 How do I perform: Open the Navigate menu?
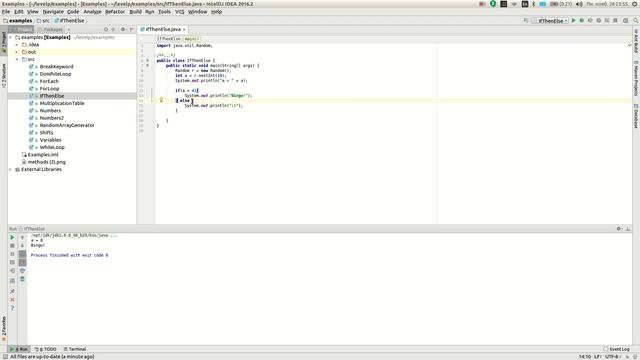coord(53,12)
